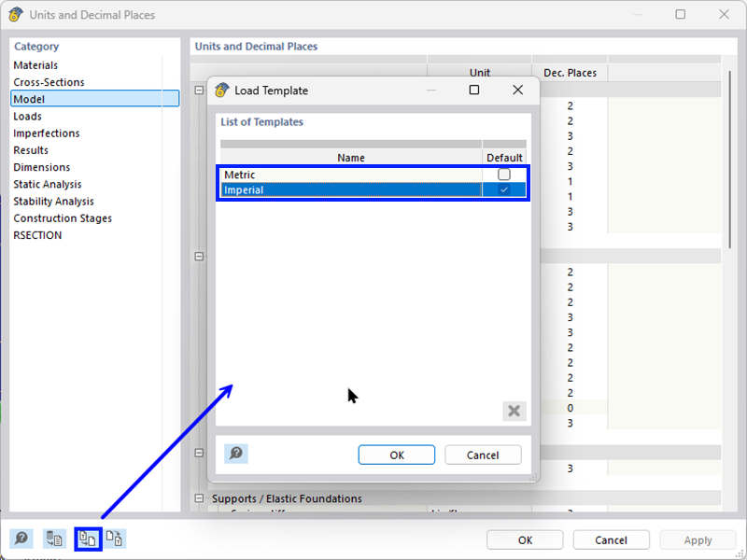Viewport: 747px width, 560px height.
Task: Collapse the middle section using its minus expander
Action: [199, 254]
